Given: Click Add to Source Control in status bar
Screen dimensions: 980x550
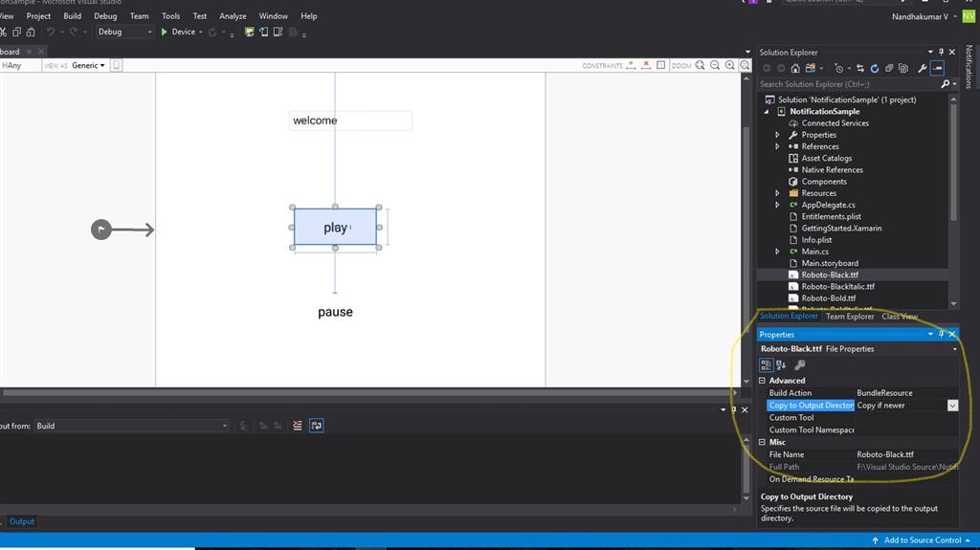Looking at the screenshot, I should tap(922, 540).
